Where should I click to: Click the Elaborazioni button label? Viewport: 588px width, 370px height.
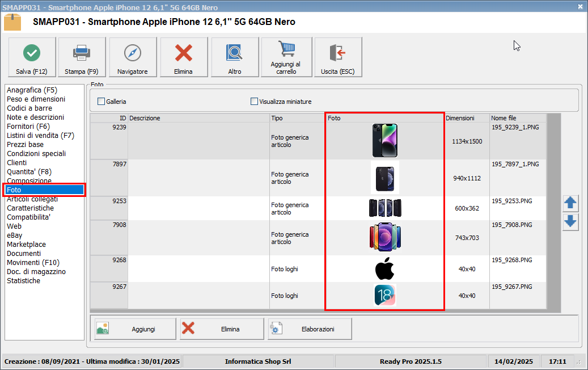click(x=318, y=329)
